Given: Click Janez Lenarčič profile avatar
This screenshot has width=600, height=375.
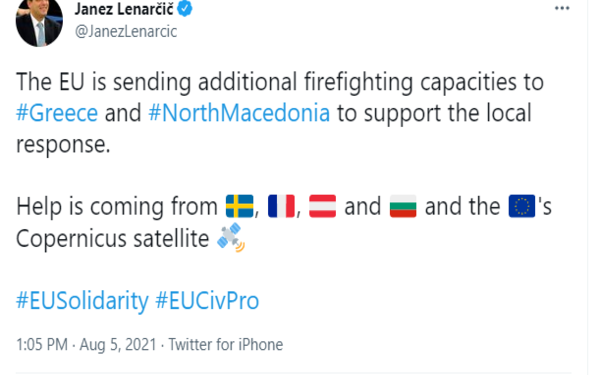Looking at the screenshot, I should pos(39,22).
